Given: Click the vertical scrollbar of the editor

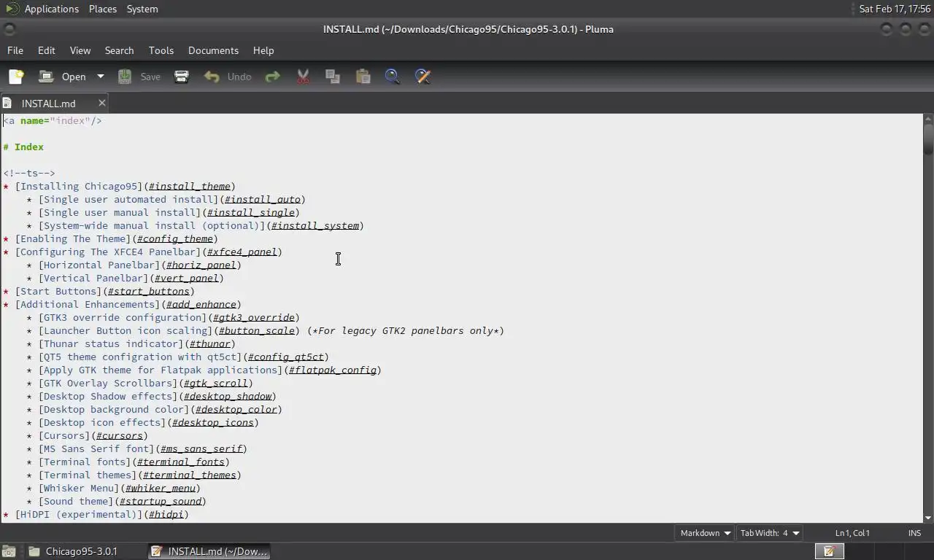Looking at the screenshot, I should (928, 318).
